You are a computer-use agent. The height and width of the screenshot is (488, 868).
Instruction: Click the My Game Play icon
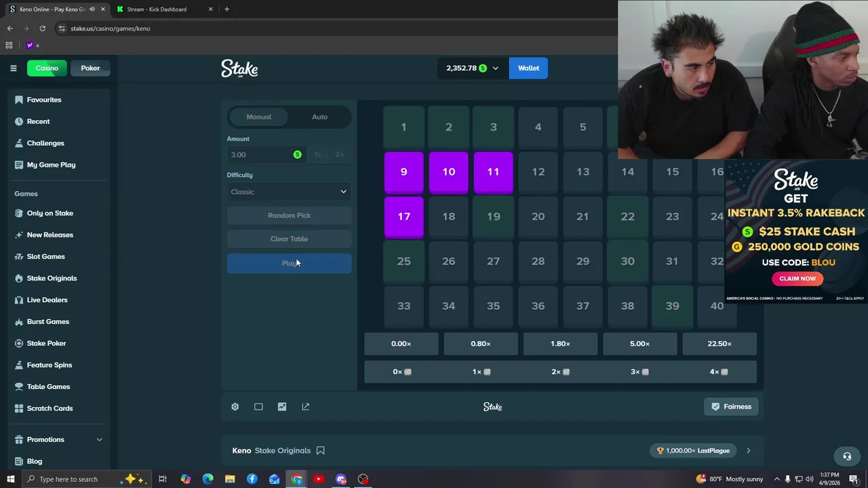[19, 165]
